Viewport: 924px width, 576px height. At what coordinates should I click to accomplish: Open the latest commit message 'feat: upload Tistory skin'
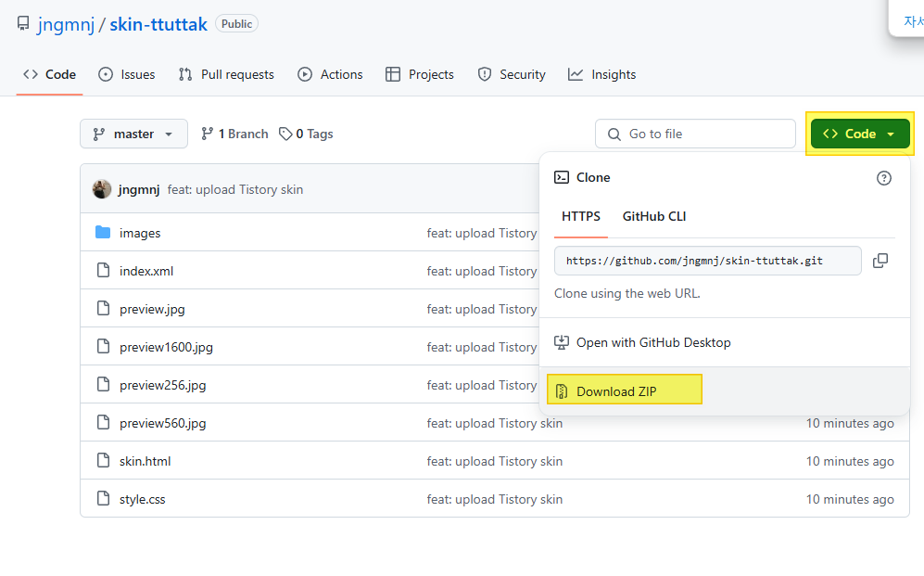coord(235,189)
